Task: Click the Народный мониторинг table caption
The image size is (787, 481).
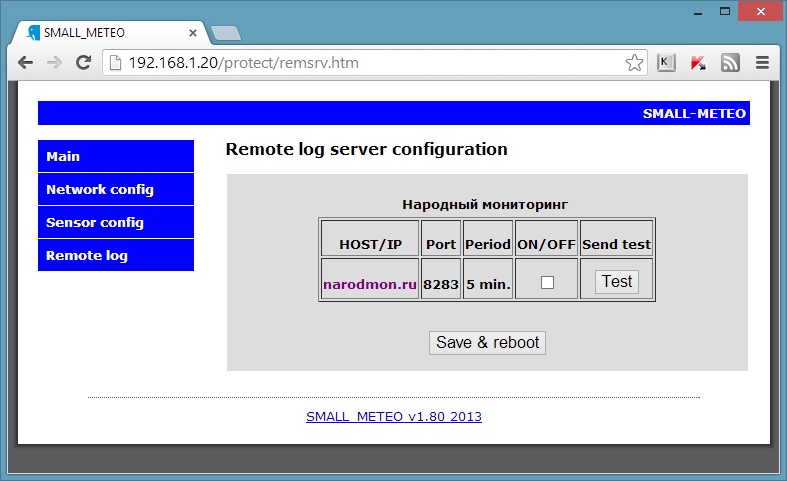Action: pos(485,205)
